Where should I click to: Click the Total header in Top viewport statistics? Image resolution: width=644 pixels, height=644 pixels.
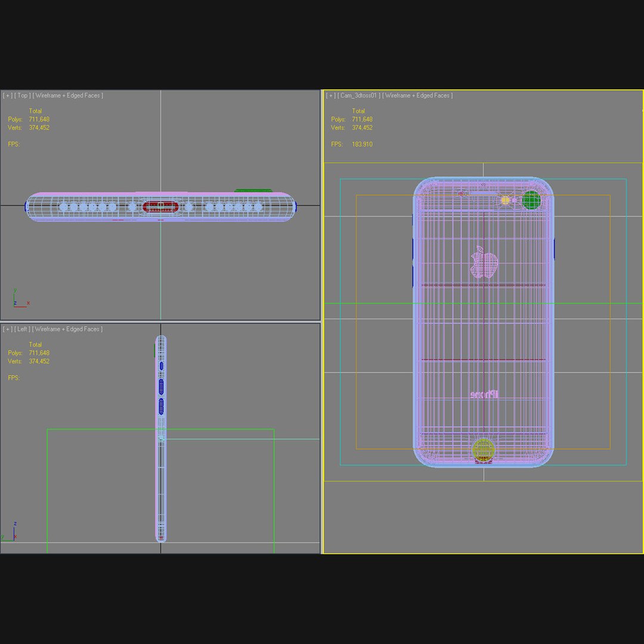[x=35, y=111]
